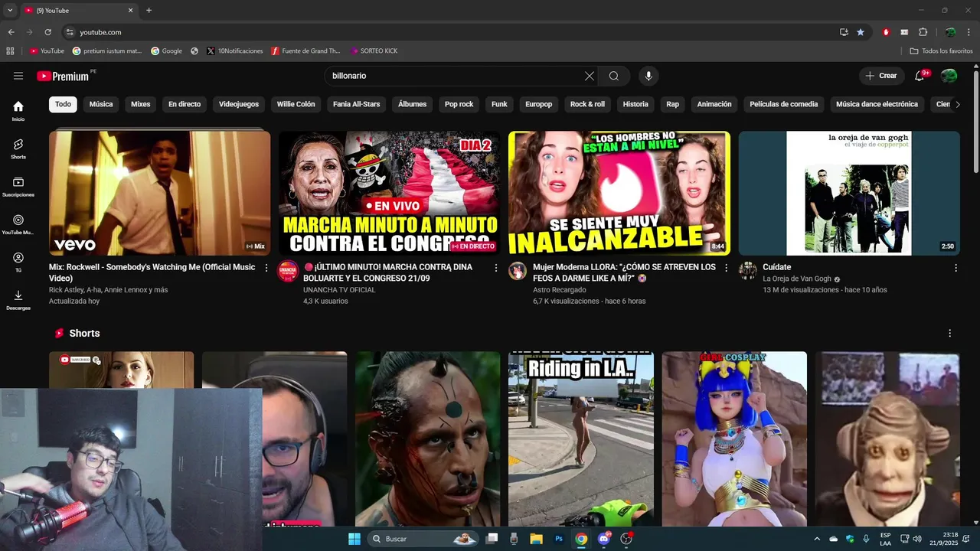Start voice search with the microphone

pos(648,76)
